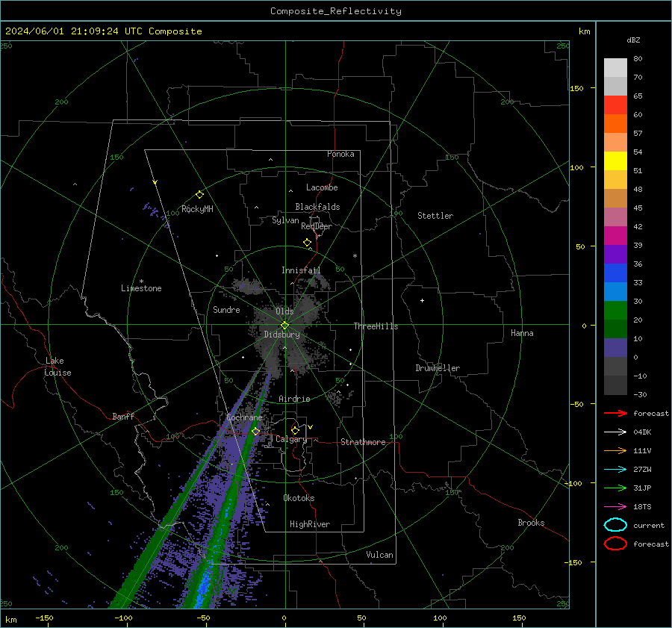Pick the light gray 80 dBZ swatch
The image size is (672, 628).
615,68
